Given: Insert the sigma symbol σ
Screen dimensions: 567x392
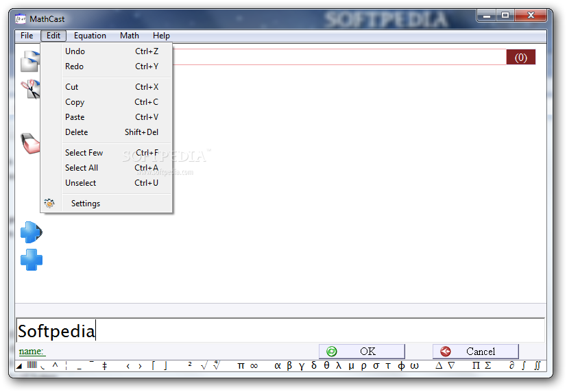Looking at the screenshot, I should (376, 366).
